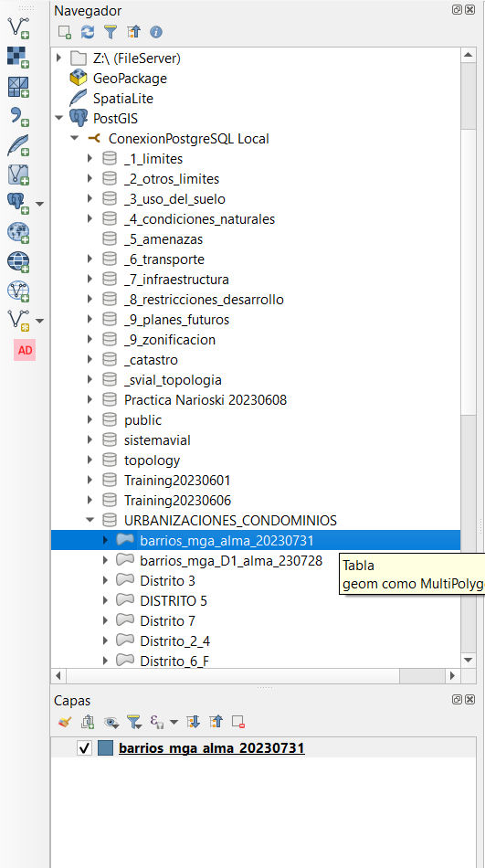Image resolution: width=485 pixels, height=868 pixels.
Task: Select the Distrito 3 table item
Action: pos(167,581)
